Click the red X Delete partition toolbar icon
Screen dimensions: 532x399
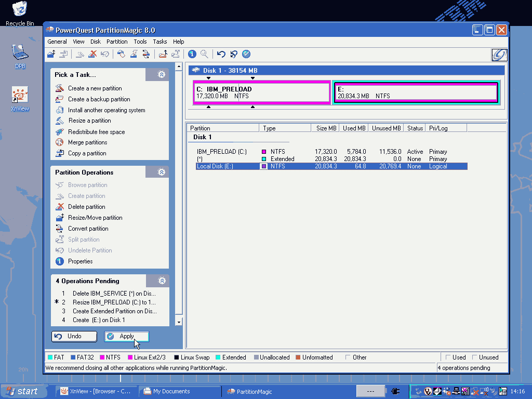tap(92, 54)
